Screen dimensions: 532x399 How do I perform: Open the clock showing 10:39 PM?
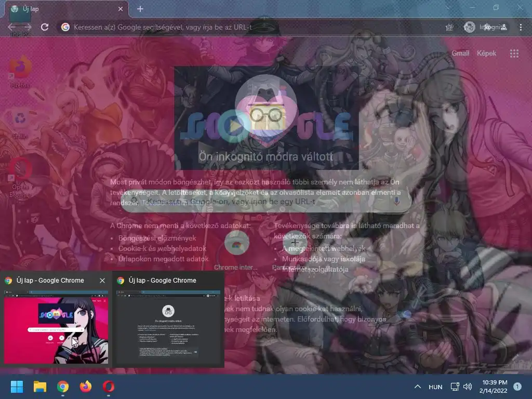point(495,387)
